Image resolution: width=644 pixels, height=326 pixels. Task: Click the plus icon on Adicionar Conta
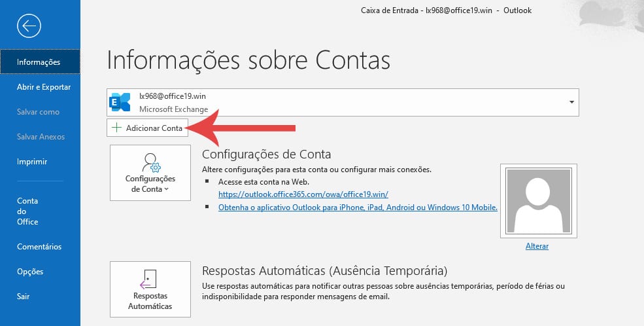117,128
